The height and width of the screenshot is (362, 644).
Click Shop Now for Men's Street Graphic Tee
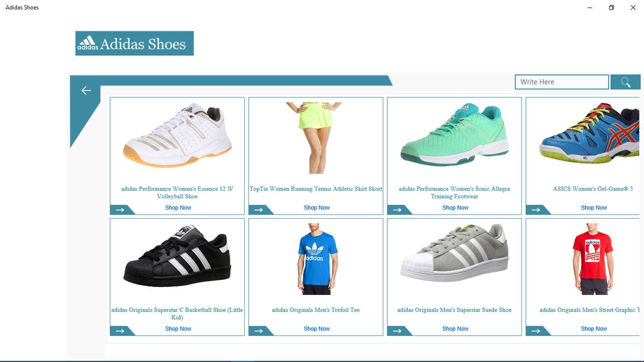click(x=594, y=329)
